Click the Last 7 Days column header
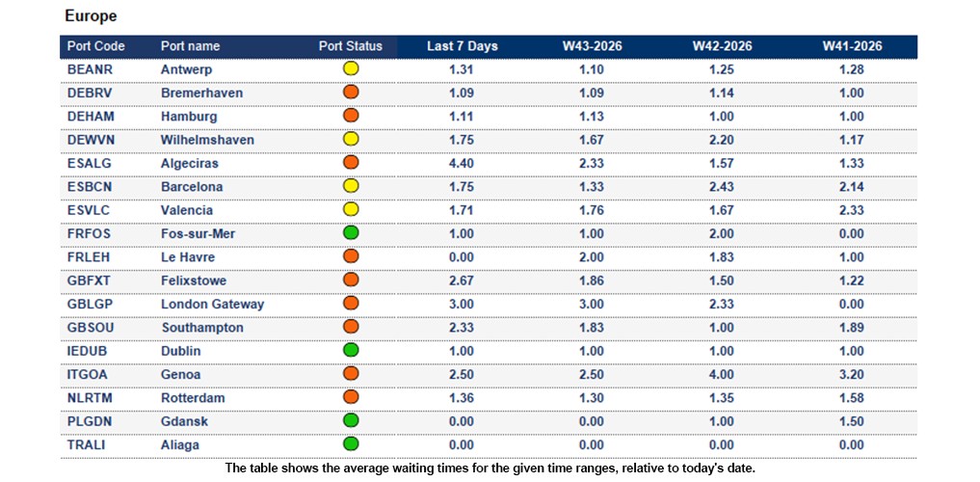 (x=463, y=46)
